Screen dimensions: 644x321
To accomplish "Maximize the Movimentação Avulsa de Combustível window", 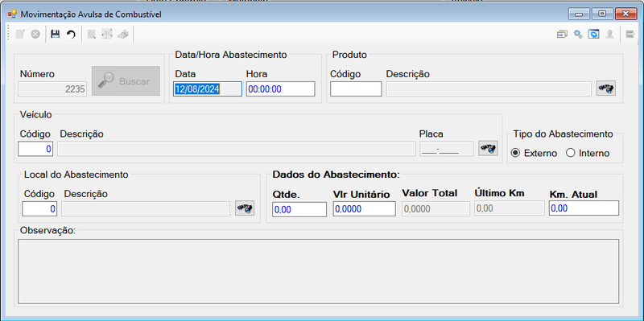I will [x=602, y=14].
